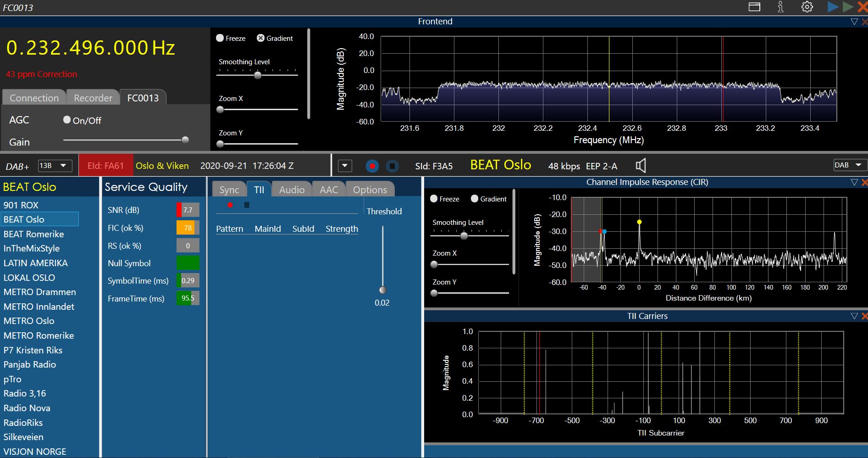Open the 13B channel dropdown
Image resolution: width=868 pixels, height=458 pixels.
(x=55, y=166)
